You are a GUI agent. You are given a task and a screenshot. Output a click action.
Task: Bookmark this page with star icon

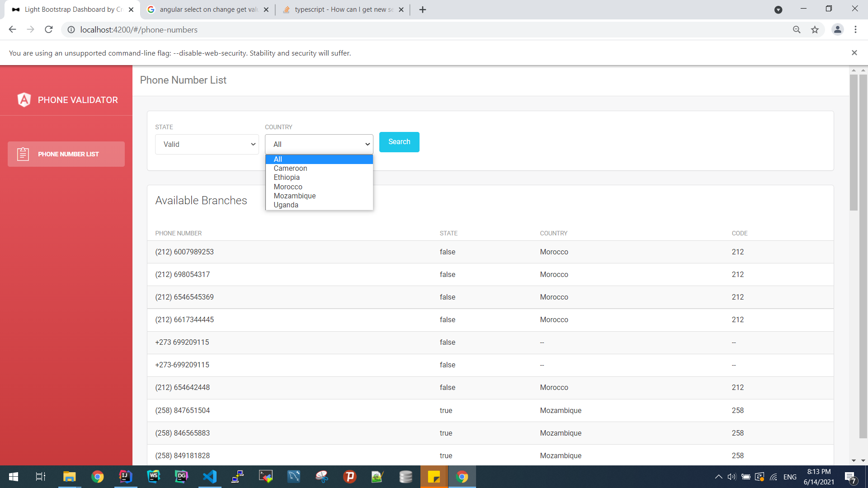click(815, 30)
